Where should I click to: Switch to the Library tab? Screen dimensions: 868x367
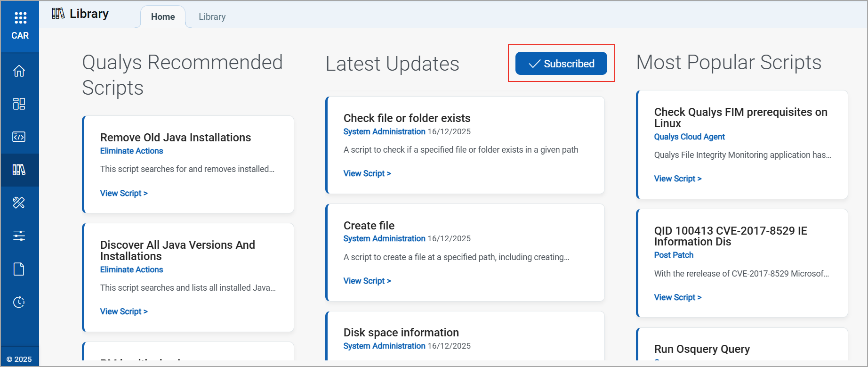tap(212, 17)
